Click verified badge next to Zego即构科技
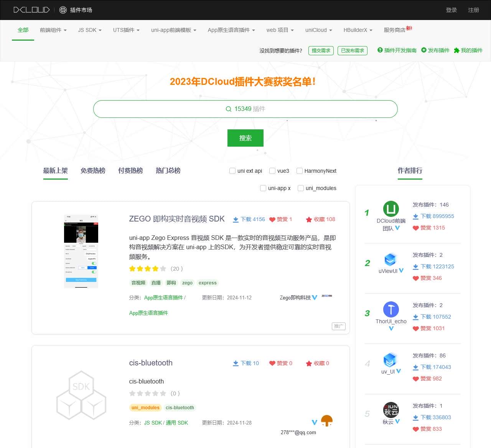 click(315, 298)
